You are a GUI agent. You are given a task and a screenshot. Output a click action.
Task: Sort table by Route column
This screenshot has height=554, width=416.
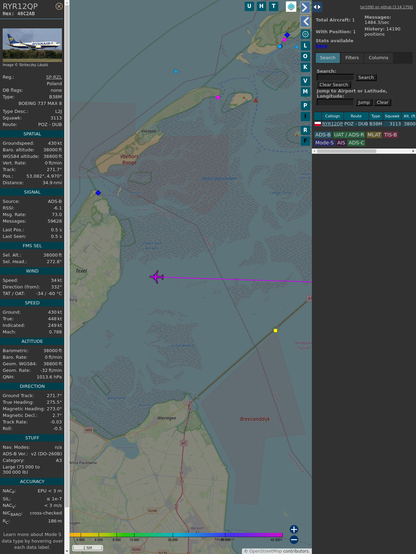pyautogui.click(x=356, y=116)
